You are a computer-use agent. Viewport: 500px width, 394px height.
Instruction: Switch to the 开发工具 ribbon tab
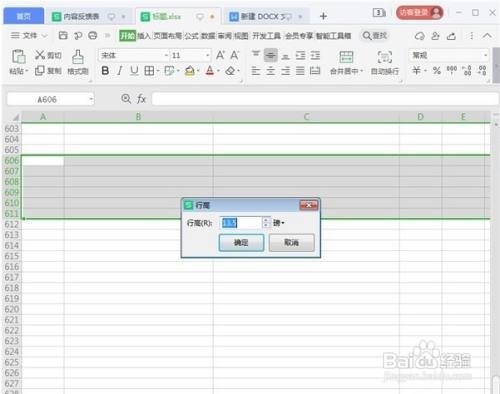(x=266, y=36)
